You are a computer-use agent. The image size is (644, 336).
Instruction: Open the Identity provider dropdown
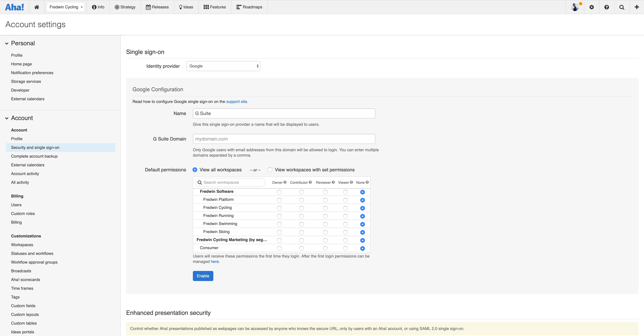223,66
